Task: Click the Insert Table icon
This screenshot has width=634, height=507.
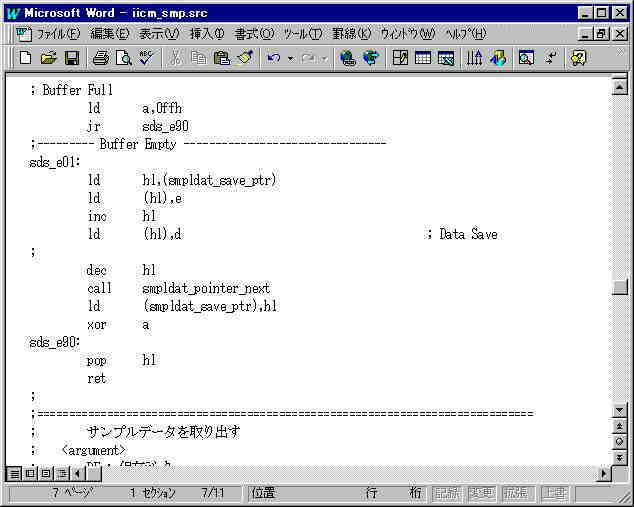Action: pos(423,58)
